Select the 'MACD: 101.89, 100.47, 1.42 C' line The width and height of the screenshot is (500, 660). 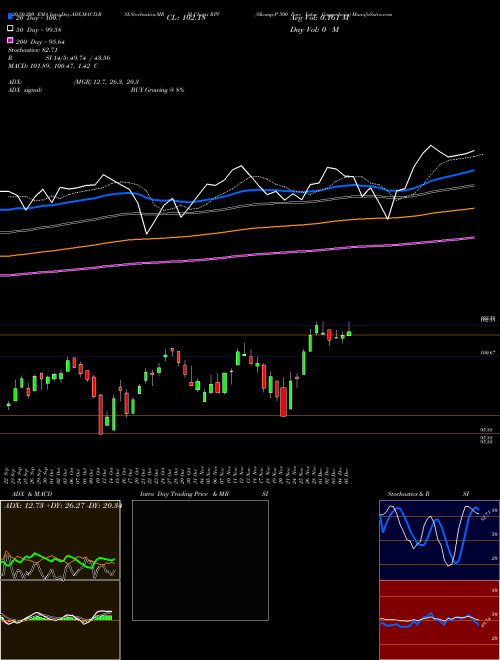click(x=53, y=66)
